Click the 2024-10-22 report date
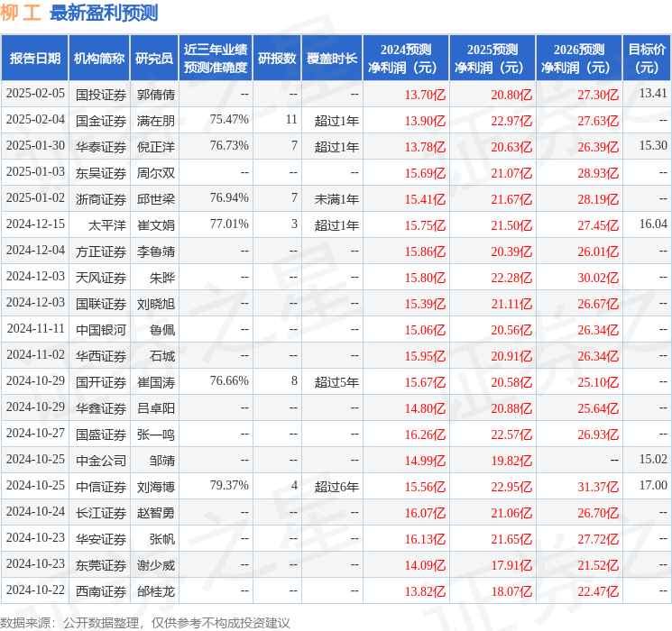Screen dimensions: 672x631 [x=35, y=590]
